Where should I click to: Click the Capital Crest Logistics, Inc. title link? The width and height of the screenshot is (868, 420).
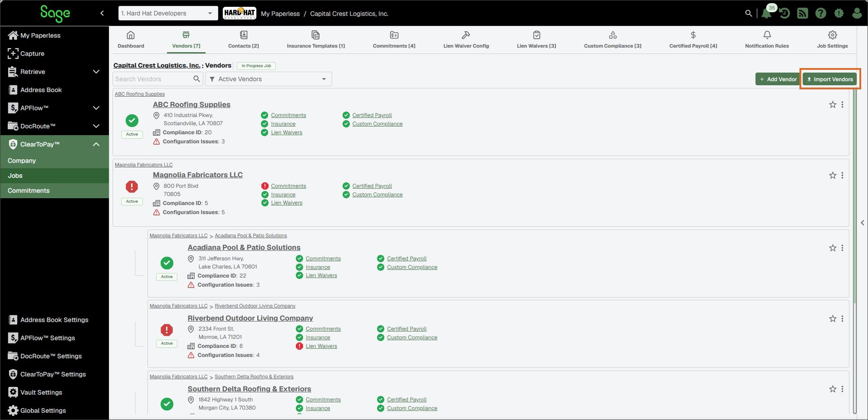(x=157, y=65)
